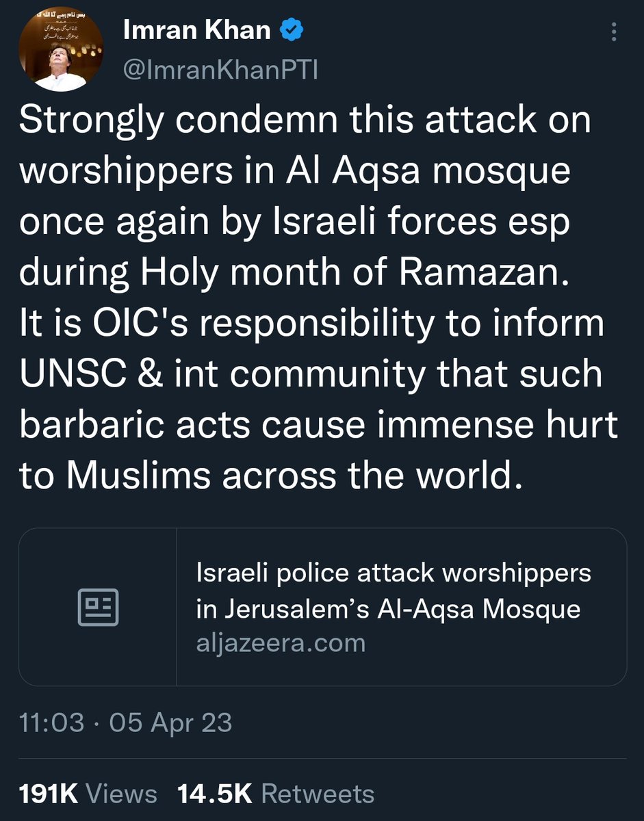Click the 05 Apr 23 date
Image resolution: width=644 pixels, height=821 pixels.
point(170,722)
